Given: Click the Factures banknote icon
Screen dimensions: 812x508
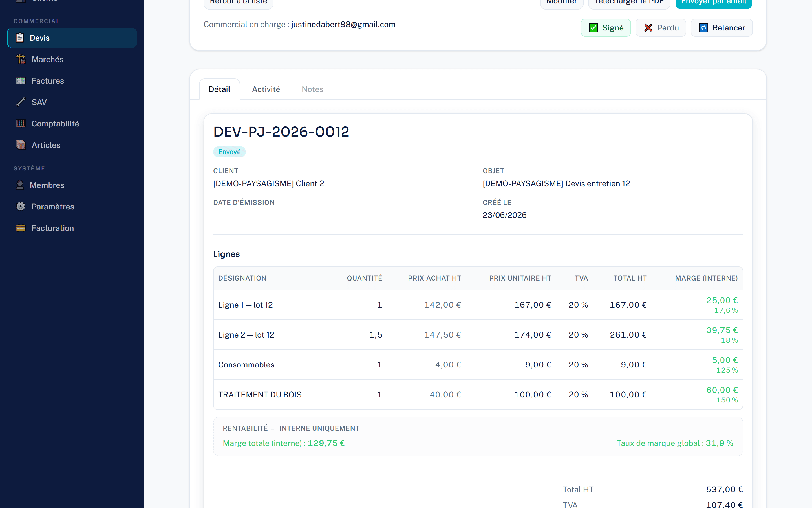Looking at the screenshot, I should pos(21,81).
